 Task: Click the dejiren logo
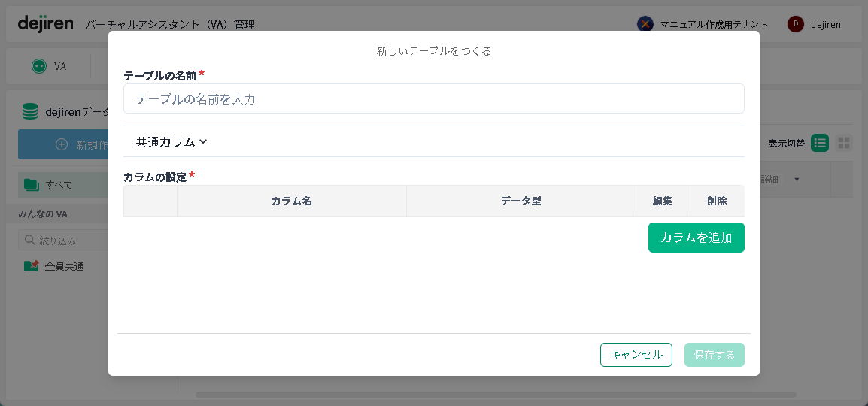click(x=45, y=23)
